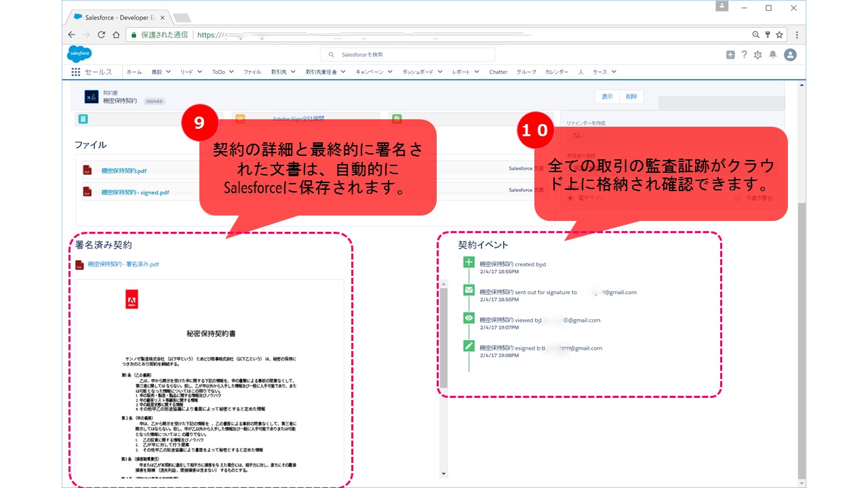Click the green plus created event icon

click(469, 262)
